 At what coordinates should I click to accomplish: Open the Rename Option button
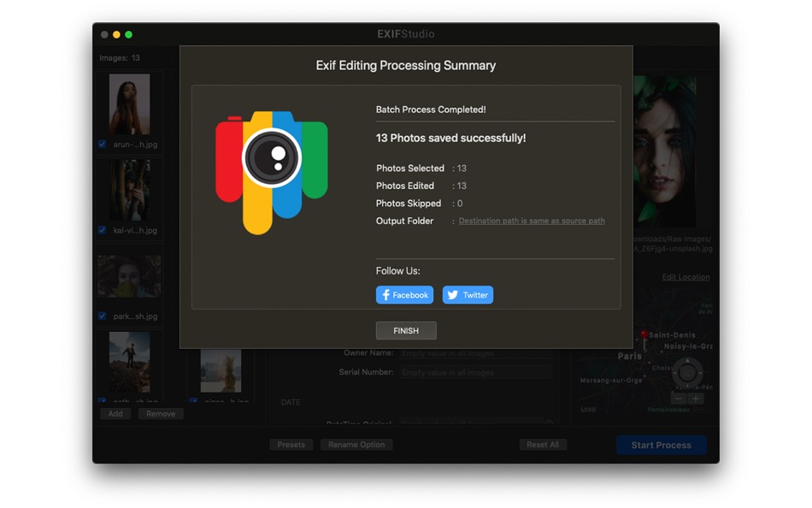coord(356,445)
